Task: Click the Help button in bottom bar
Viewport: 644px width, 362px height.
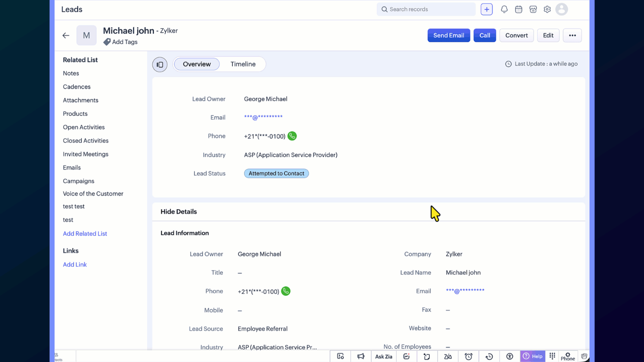Action: 533,356
